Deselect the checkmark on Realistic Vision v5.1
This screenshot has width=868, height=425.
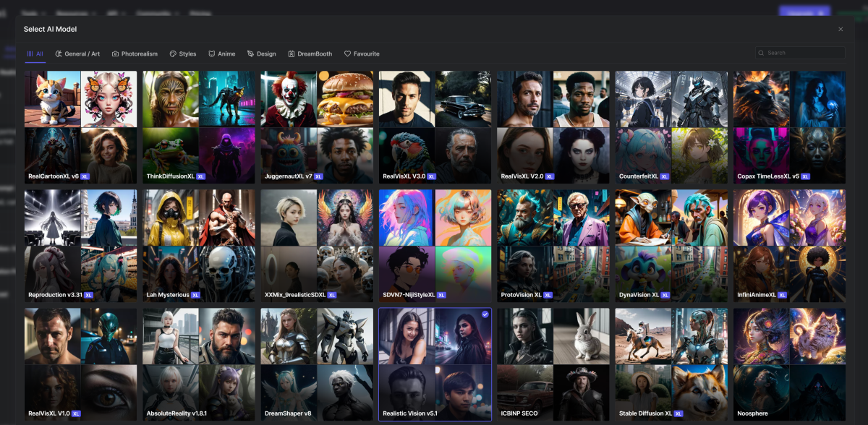[484, 314]
